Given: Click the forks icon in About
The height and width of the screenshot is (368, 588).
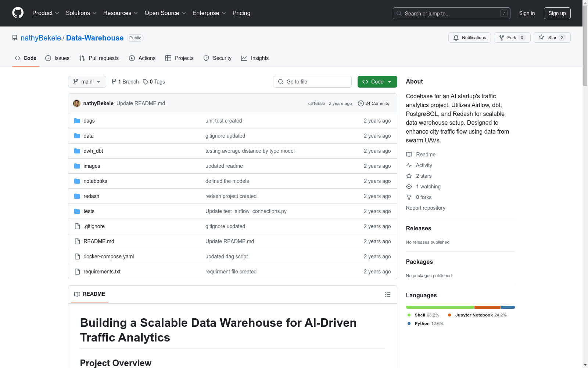Looking at the screenshot, I should 409,197.
